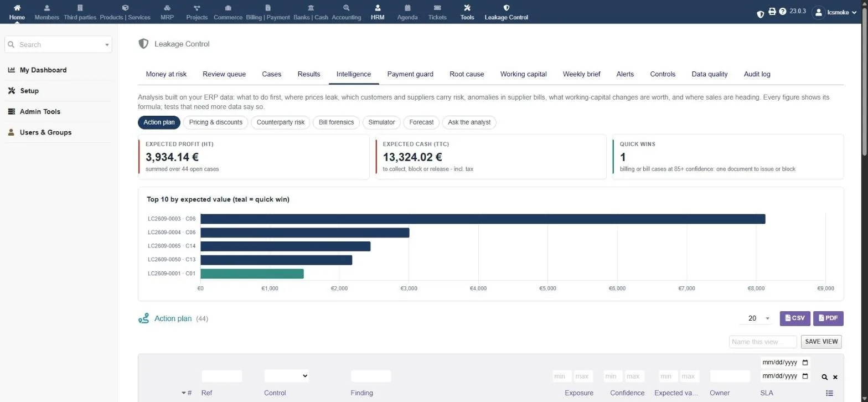868x402 pixels.
Task: Open the Accounting module icon
Action: click(347, 8)
